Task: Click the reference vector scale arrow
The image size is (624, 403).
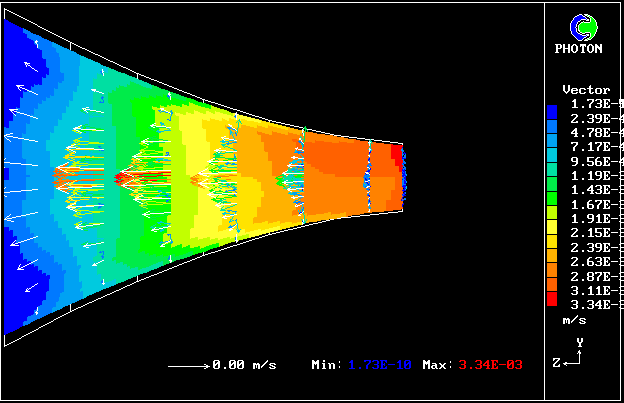Action: click(x=187, y=366)
